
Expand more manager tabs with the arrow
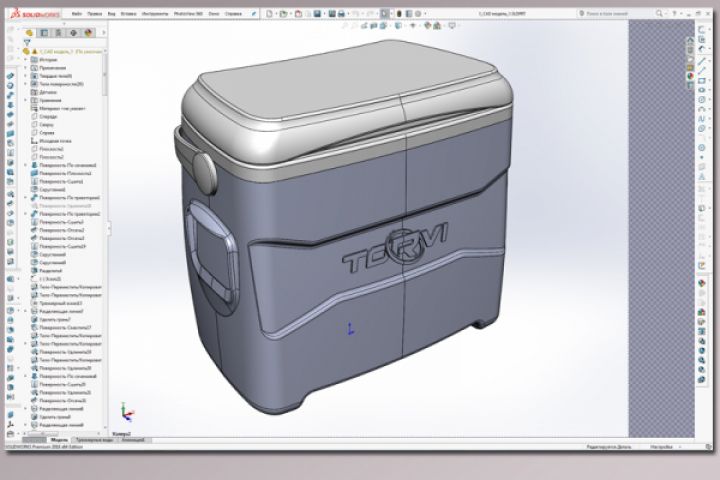103,33
